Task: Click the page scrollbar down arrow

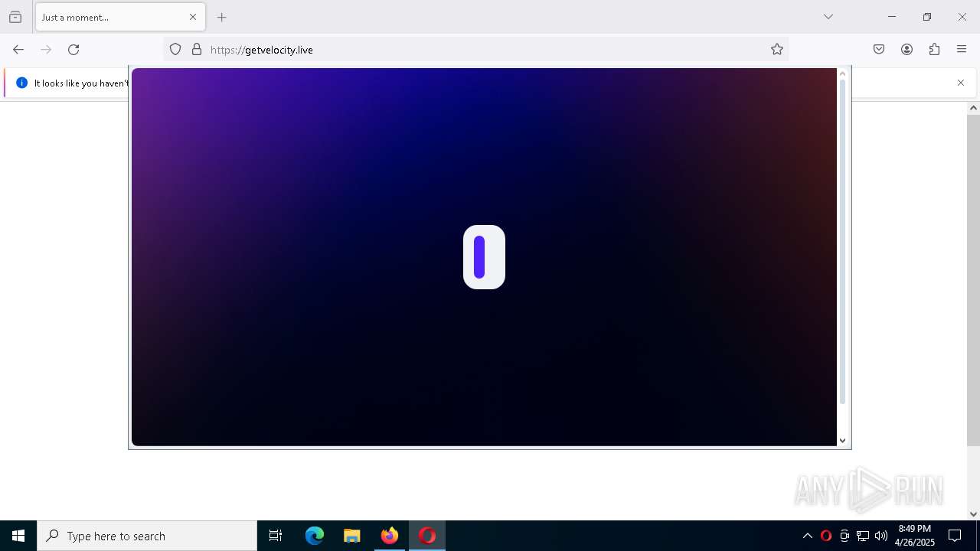Action: (973, 514)
